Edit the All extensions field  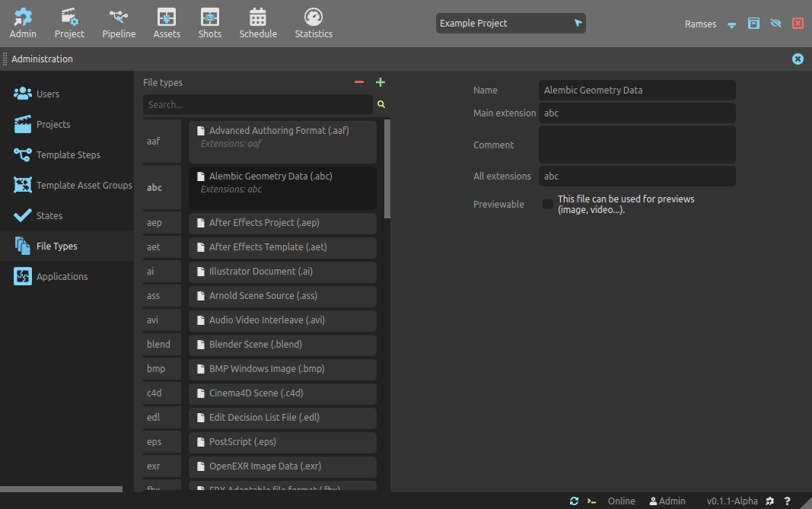click(x=637, y=176)
